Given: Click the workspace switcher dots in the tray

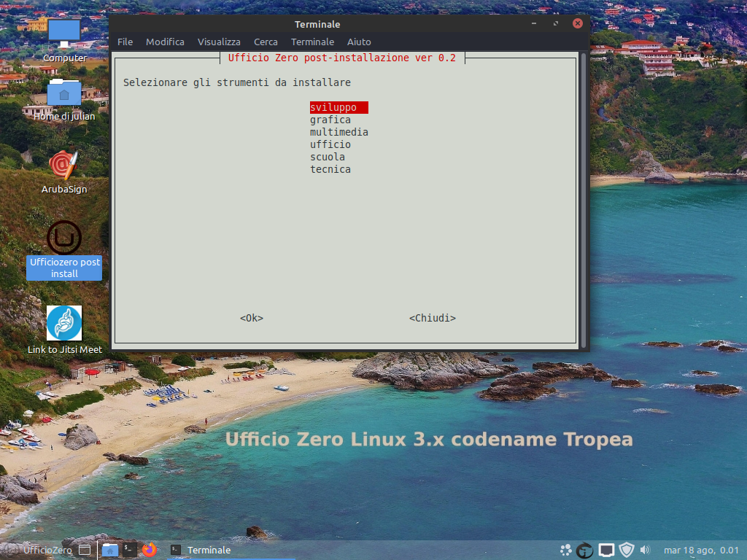Looking at the screenshot, I should point(566,550).
